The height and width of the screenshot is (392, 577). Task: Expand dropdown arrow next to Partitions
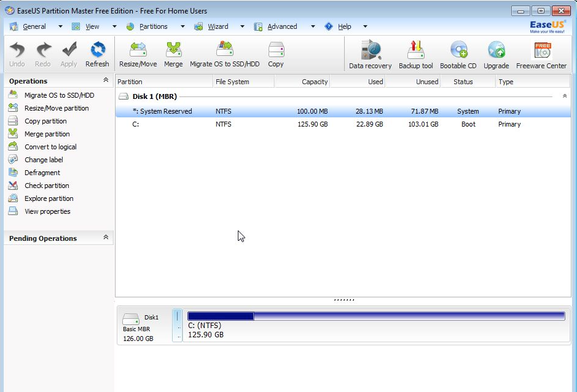183,26
